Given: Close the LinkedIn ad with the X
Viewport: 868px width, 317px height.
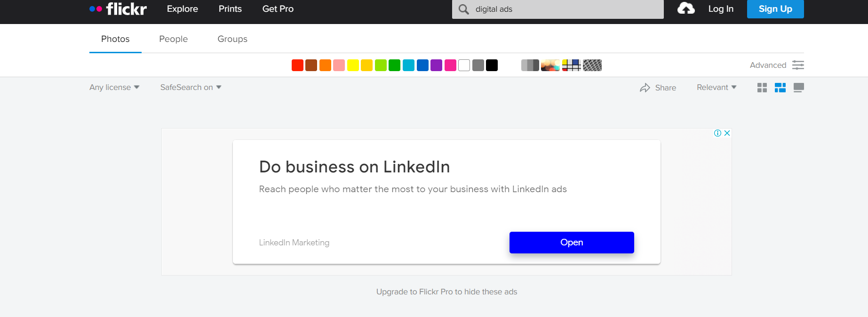Looking at the screenshot, I should pos(727,133).
